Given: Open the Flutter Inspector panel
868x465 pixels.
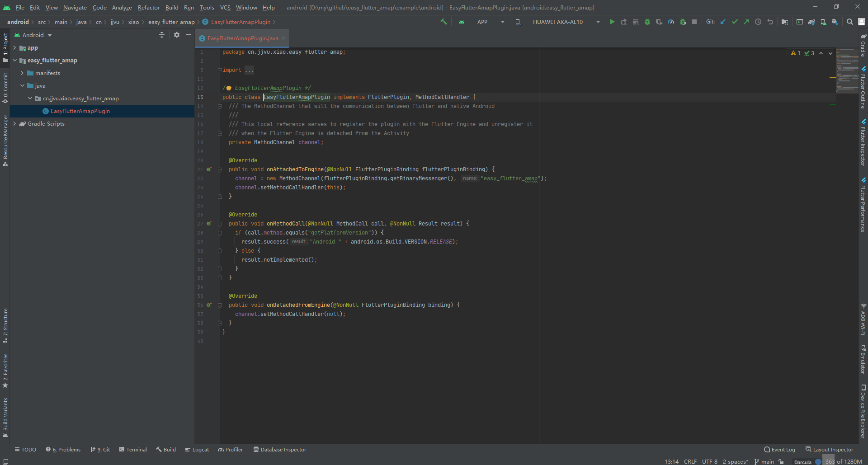Looking at the screenshot, I should 863,145.
